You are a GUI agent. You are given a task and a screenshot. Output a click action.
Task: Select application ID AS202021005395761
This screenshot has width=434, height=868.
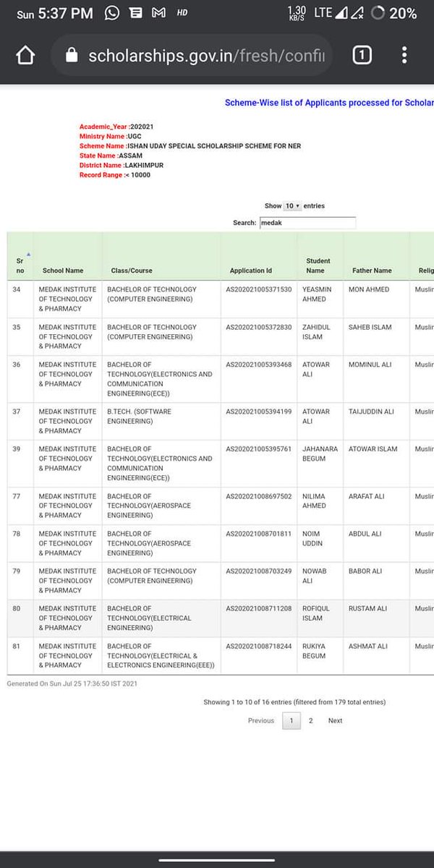coord(259,449)
